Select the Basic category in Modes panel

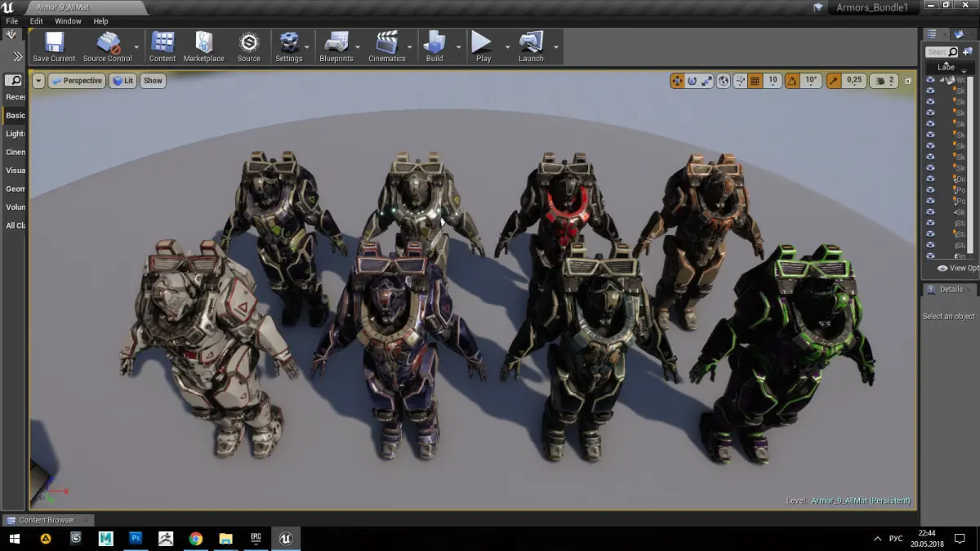[16, 116]
